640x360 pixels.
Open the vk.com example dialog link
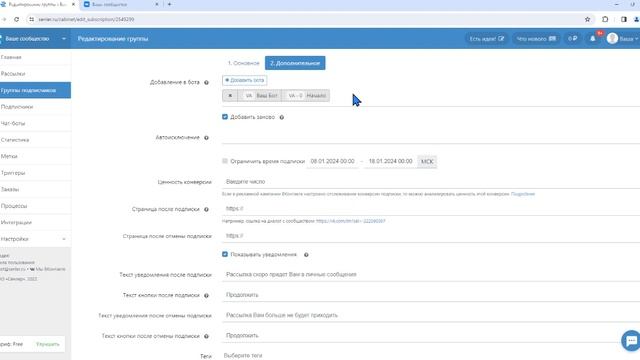click(351, 221)
